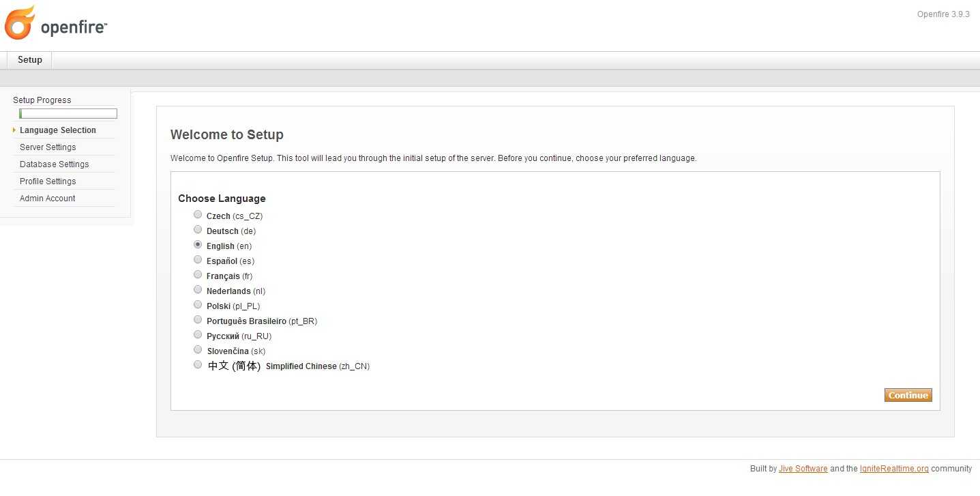
Task: Open the IgniteRealtime.org link
Action: tap(894, 469)
